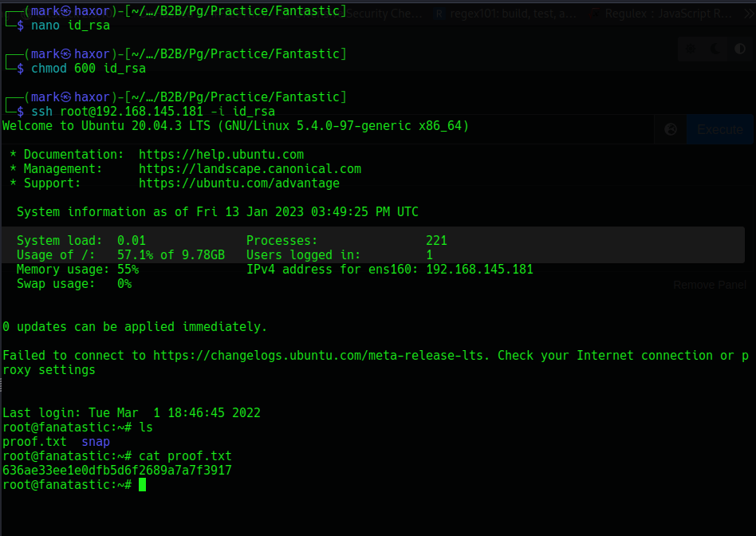
Task: Click the 'chmod 600 id_rsa' command text
Action: point(89,68)
